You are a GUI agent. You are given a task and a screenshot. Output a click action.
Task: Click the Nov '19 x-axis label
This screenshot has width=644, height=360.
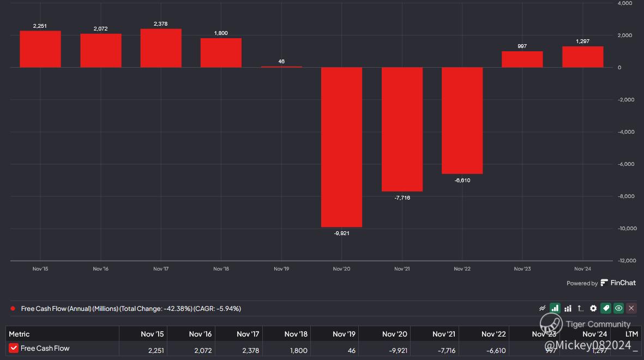[x=281, y=269]
